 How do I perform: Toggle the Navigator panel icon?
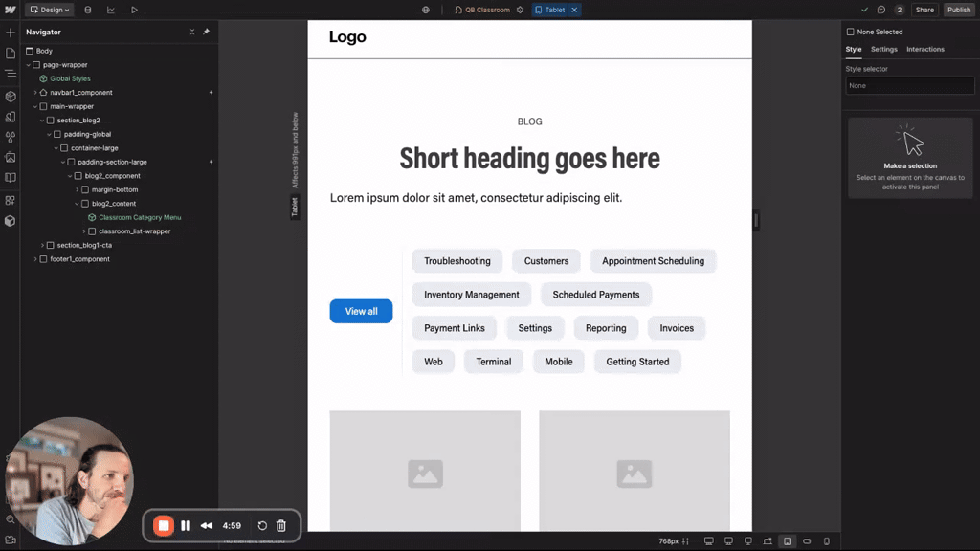coord(10,74)
